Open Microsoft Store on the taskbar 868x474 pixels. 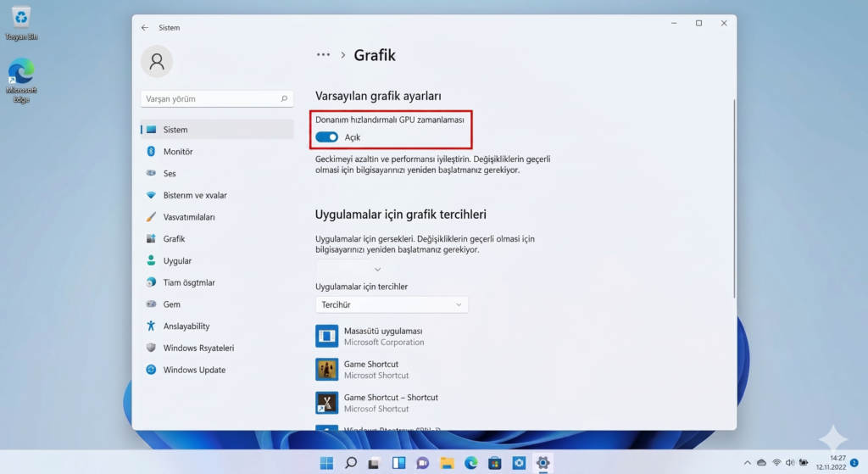[495, 463]
